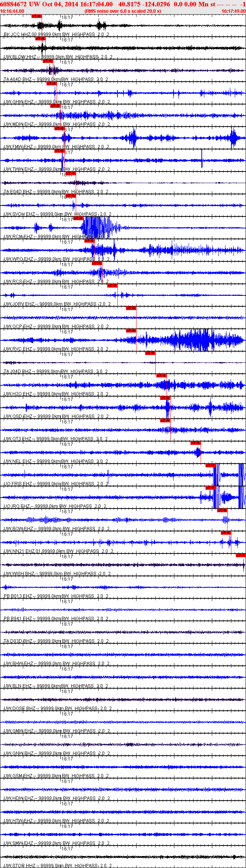246x868 pixels.
Task: Click the 'PB.B013 EHZ' station label
Action: (18, 596)
